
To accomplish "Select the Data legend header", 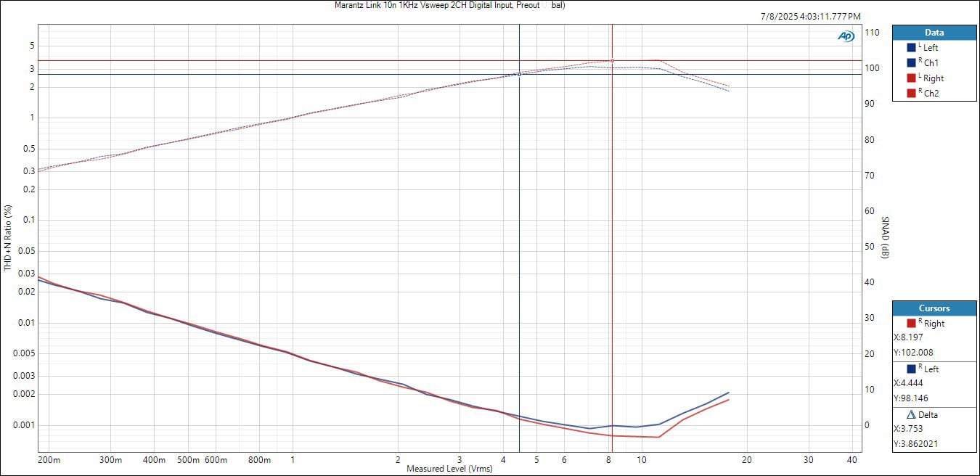I will (x=934, y=33).
